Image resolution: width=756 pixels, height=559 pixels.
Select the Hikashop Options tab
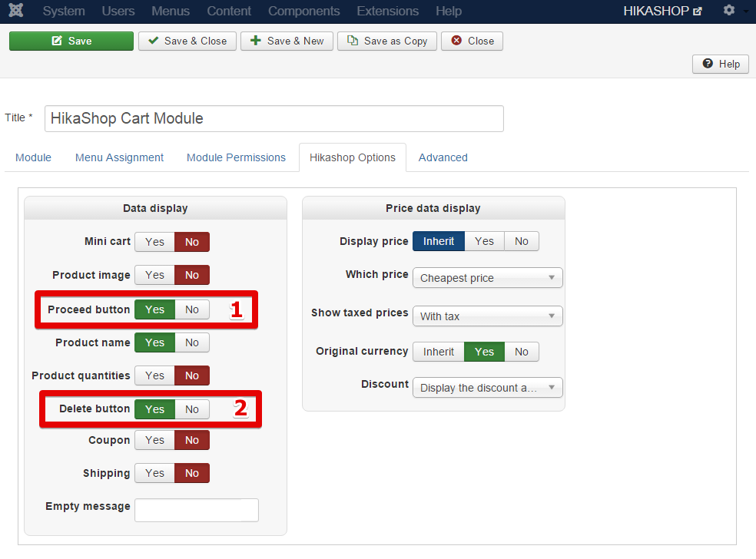[x=353, y=157]
